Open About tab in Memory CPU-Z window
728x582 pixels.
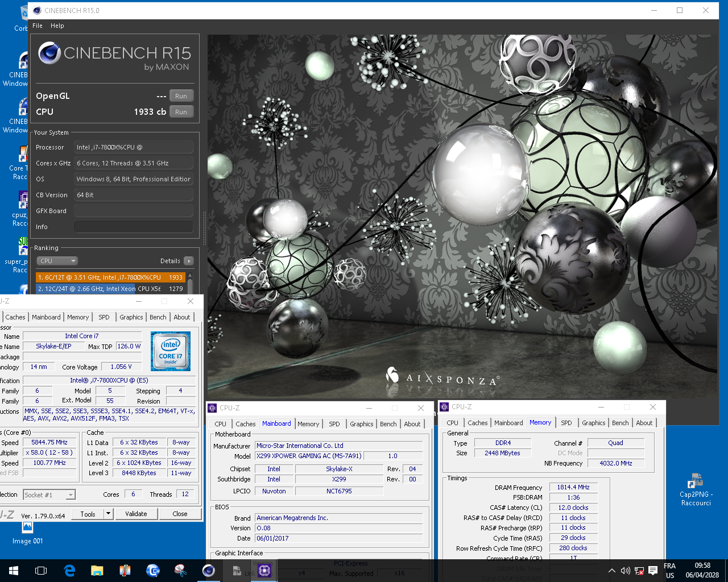tap(644, 423)
